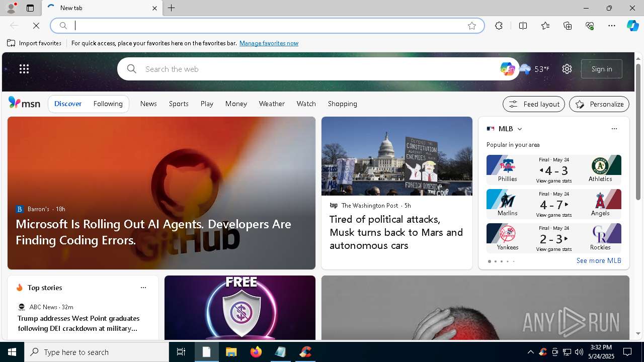Show hidden tray icons chevron

tap(530, 352)
